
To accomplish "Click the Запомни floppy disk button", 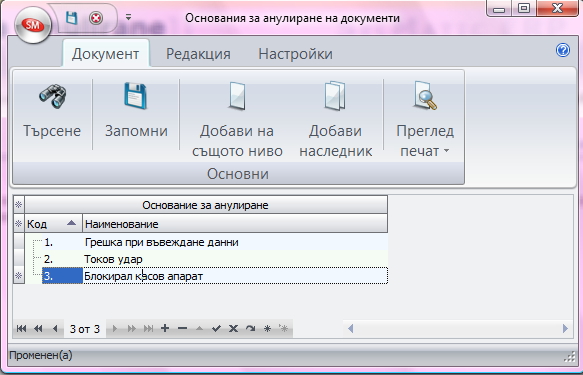I will coord(136,114).
